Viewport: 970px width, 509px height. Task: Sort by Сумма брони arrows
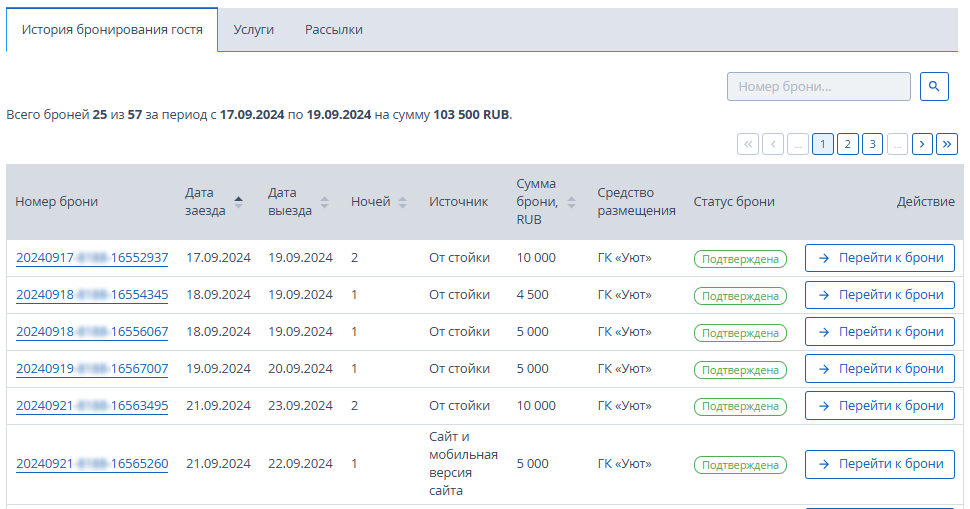[571, 202]
